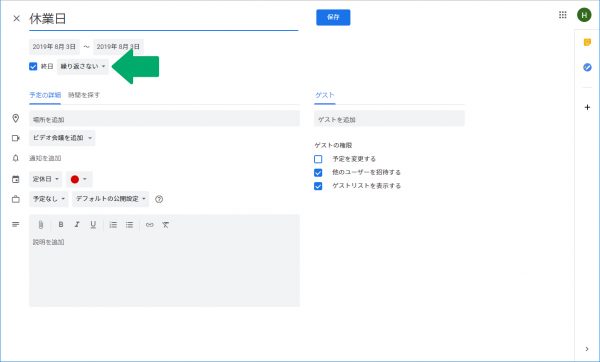
Task: Click the ゲストの権限 heading text
Action: click(333, 145)
